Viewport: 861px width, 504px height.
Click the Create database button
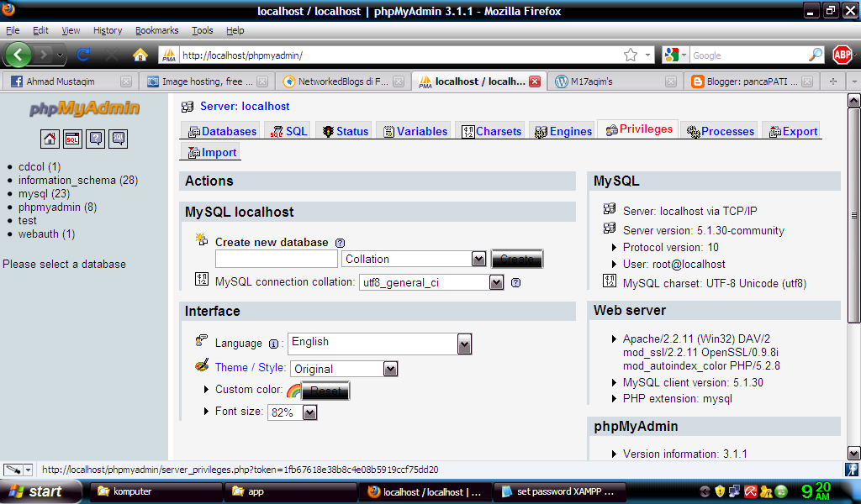(517, 259)
